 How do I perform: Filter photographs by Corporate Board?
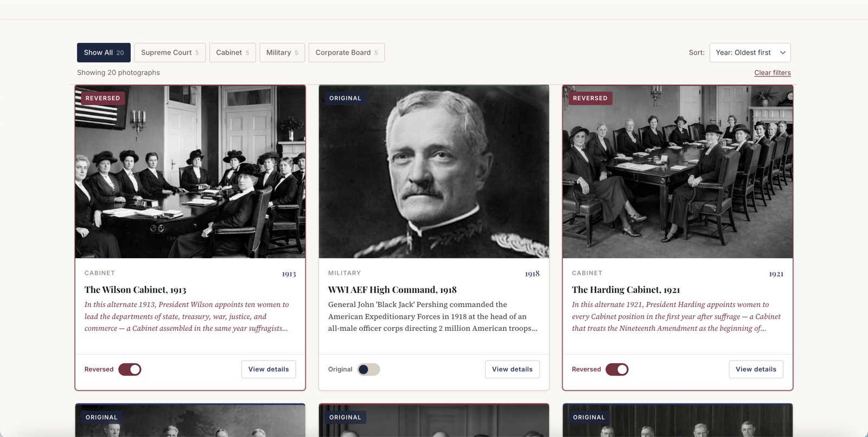pos(347,53)
